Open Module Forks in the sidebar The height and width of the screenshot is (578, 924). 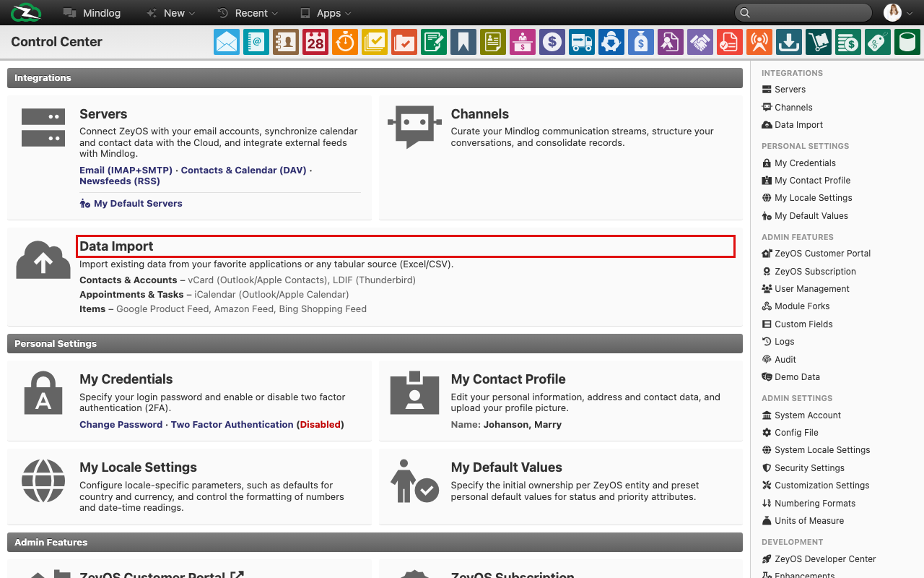[796, 306]
